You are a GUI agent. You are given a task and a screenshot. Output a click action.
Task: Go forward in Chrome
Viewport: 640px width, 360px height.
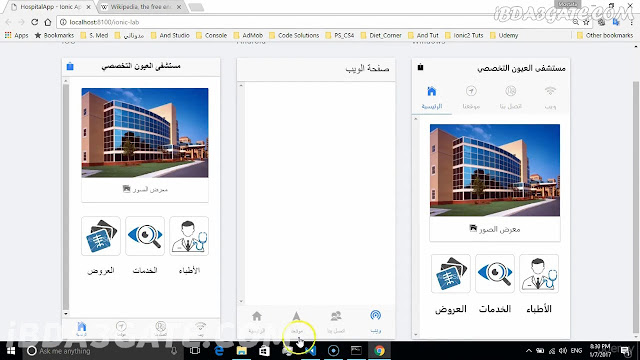pos(22,22)
